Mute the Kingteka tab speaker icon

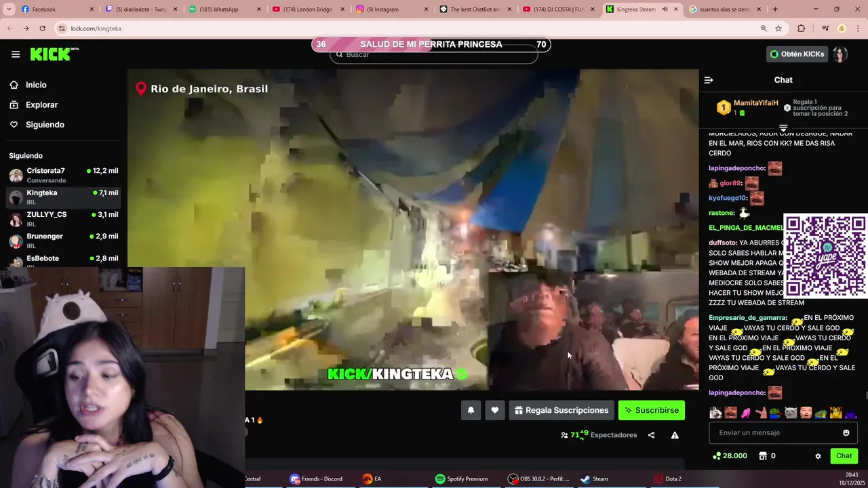pyautogui.click(x=665, y=9)
